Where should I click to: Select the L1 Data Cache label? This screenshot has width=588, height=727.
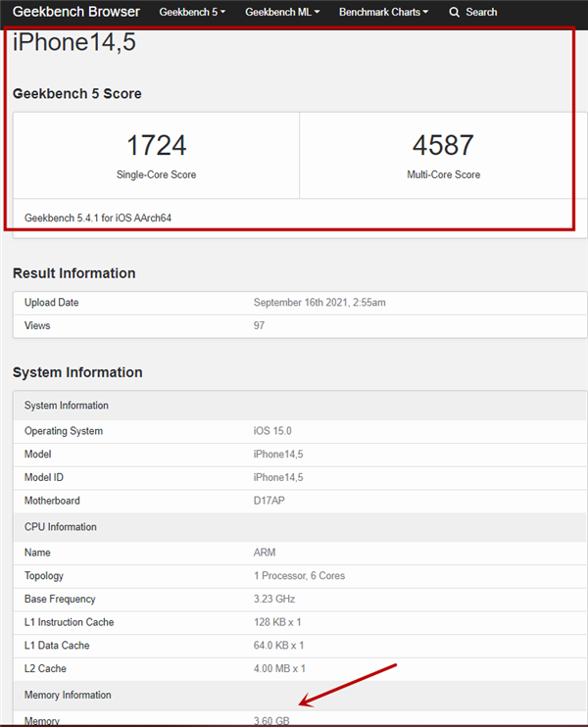click(x=57, y=646)
